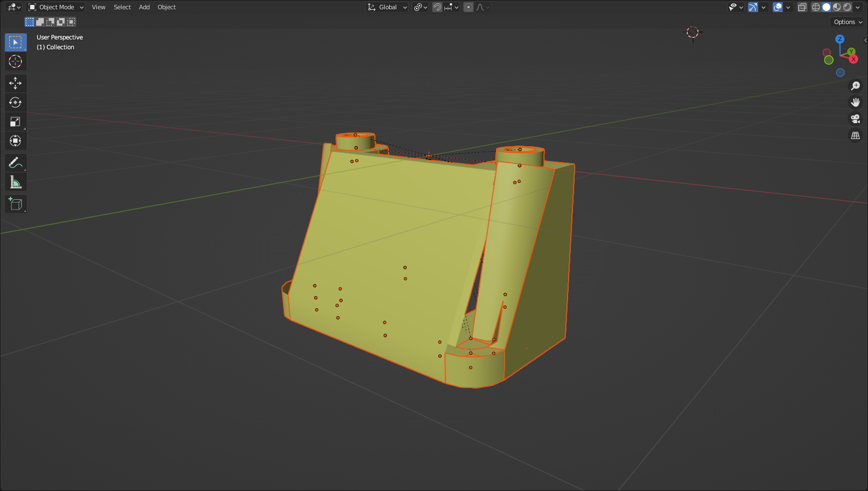The width and height of the screenshot is (868, 491).
Task: Click the '(1) Collection' text
Action: [55, 47]
